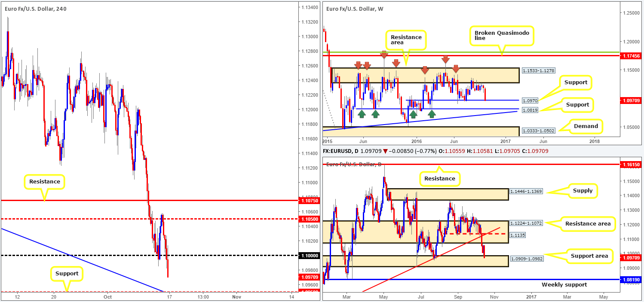Select the rightmost red sell arrow above 1.1533-1.1278 zone
Screen dimensions: 644x302
456,69
